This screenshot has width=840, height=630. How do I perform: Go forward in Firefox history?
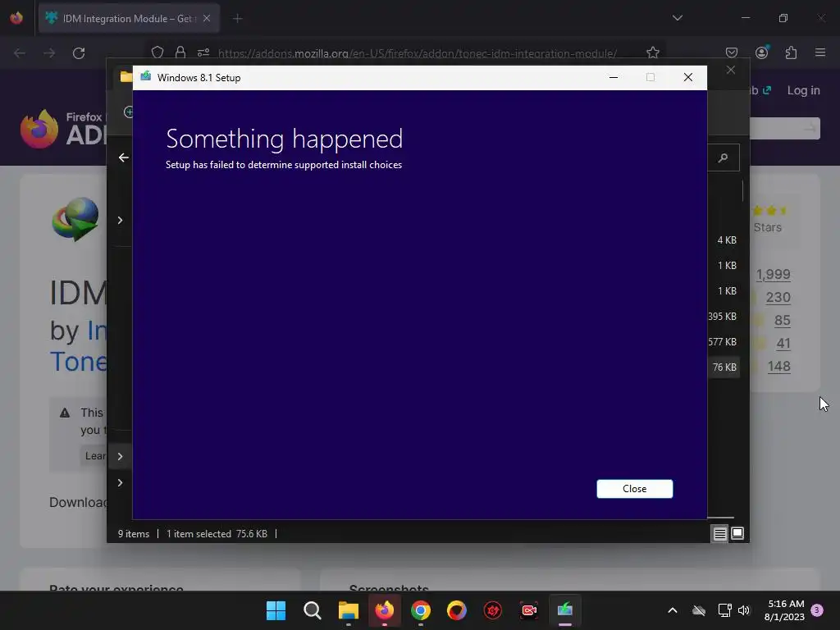pyautogui.click(x=49, y=53)
